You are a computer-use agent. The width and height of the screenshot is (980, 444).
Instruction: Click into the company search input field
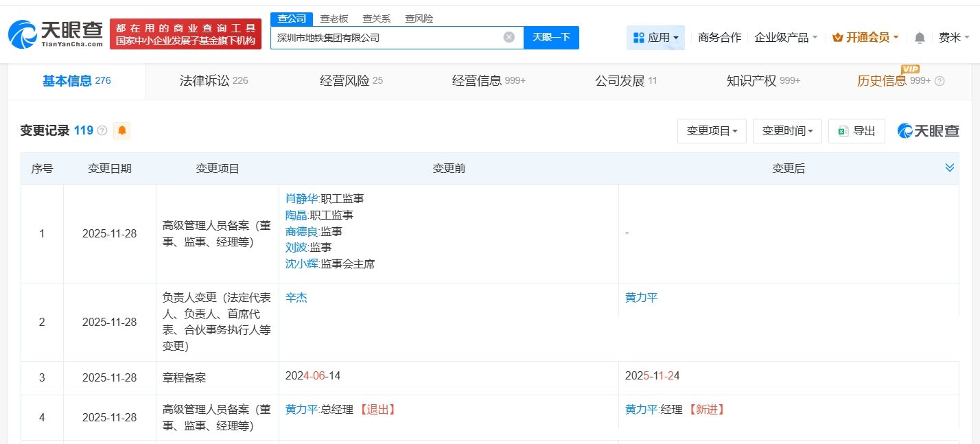tap(388, 38)
